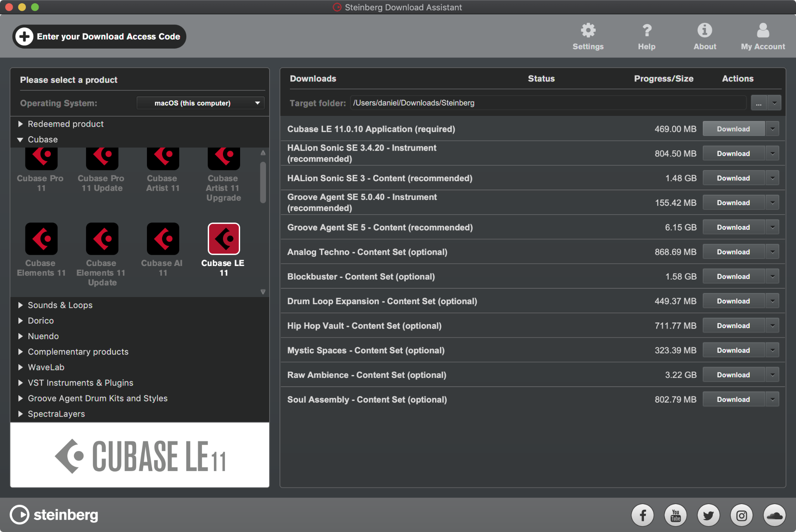This screenshot has height=532, width=796.
Task: Open dropdown next to Soul Assembly download
Action: point(773,399)
